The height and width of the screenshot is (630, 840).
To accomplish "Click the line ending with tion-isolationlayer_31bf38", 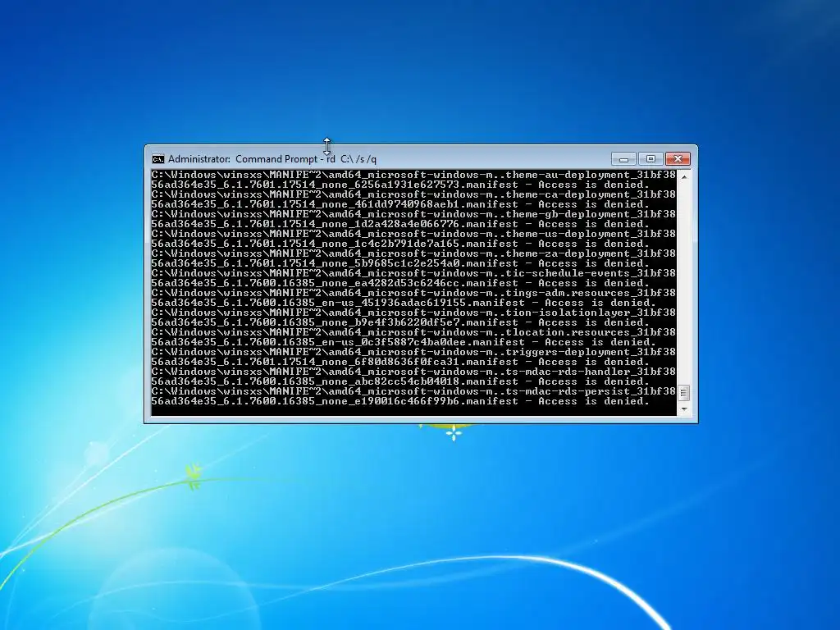I will [x=413, y=313].
